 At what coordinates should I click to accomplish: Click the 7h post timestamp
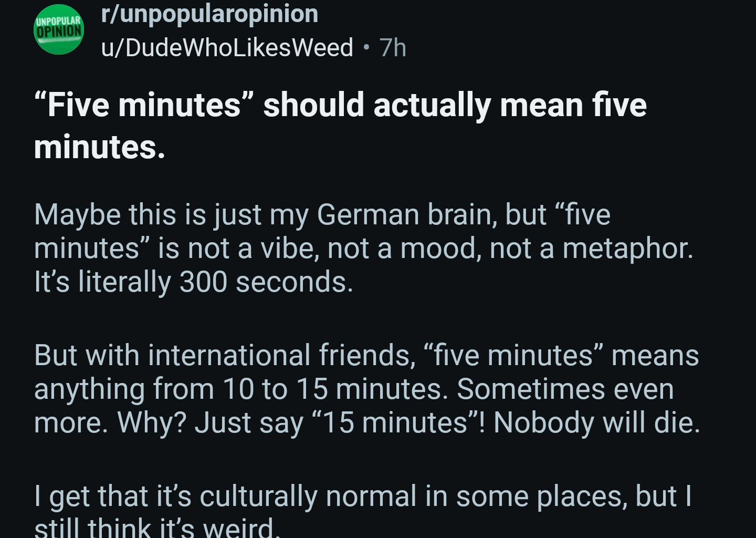point(393,48)
